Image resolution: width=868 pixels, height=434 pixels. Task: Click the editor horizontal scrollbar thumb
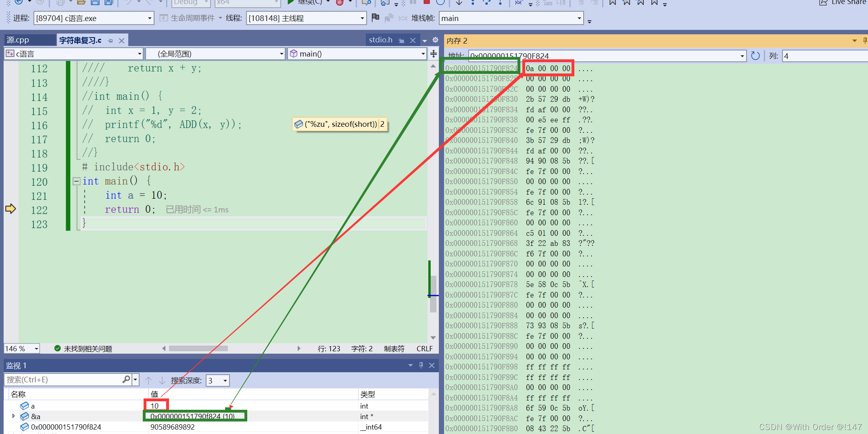tap(198, 348)
